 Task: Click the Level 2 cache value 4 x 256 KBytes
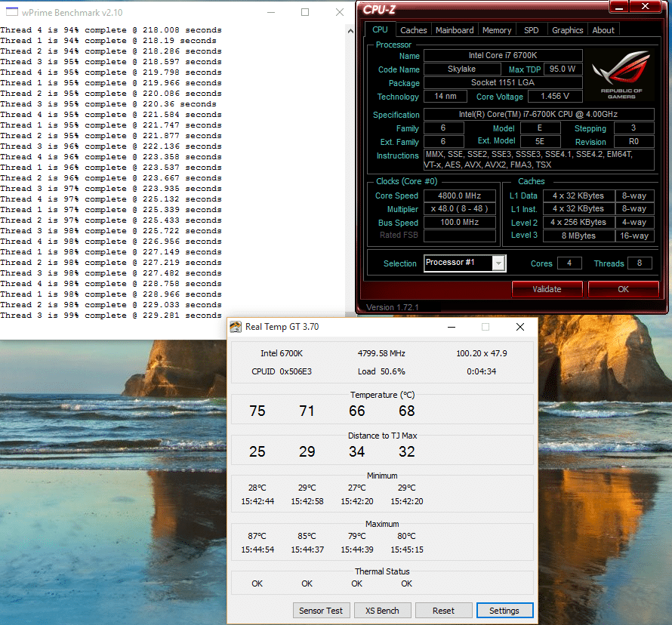tap(578, 223)
